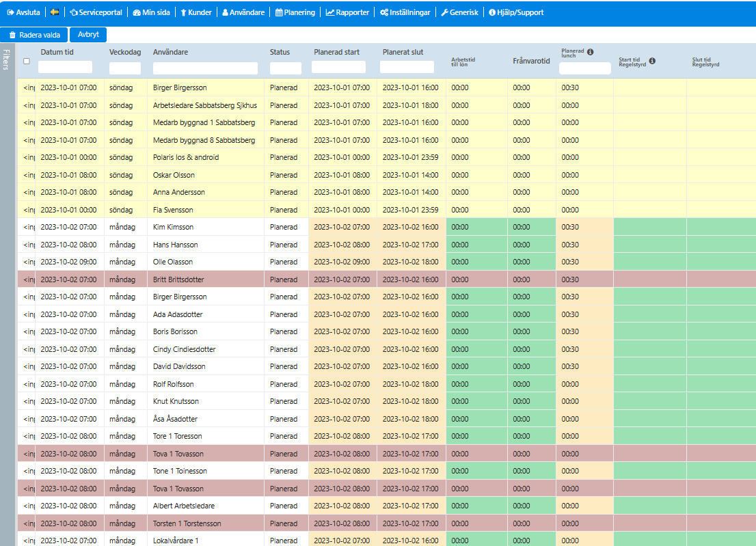
Task: Open the Inställningar settings menu
Action: click(x=405, y=12)
